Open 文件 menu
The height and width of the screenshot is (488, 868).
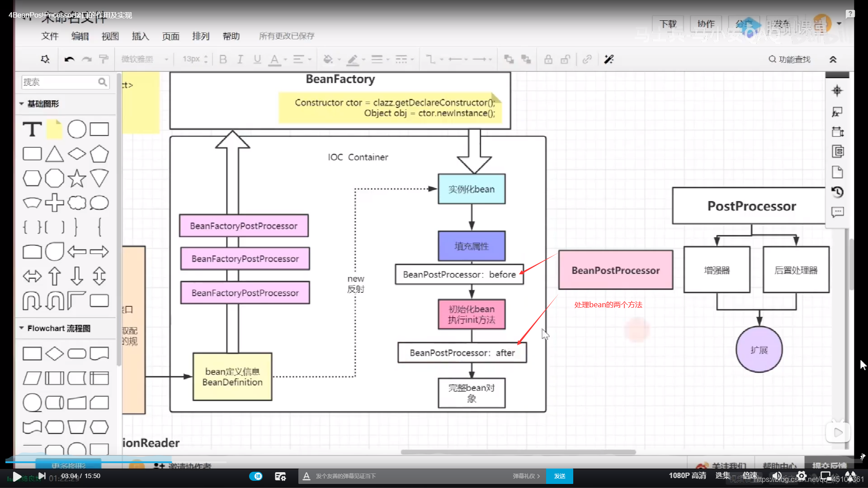tap(50, 36)
